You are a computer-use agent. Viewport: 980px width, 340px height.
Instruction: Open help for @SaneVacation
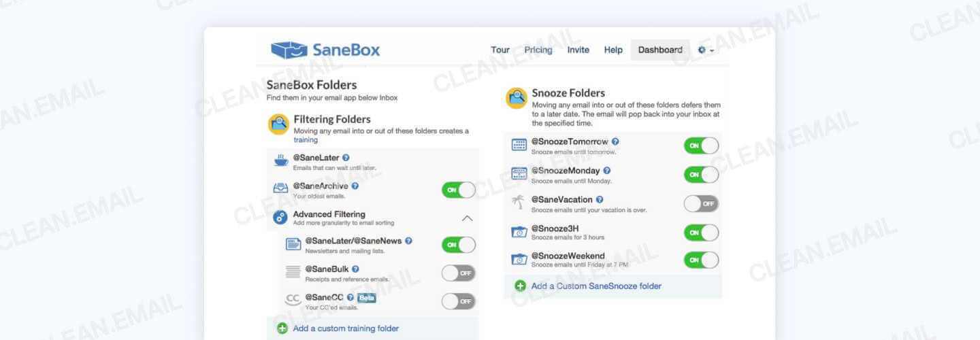click(x=600, y=199)
